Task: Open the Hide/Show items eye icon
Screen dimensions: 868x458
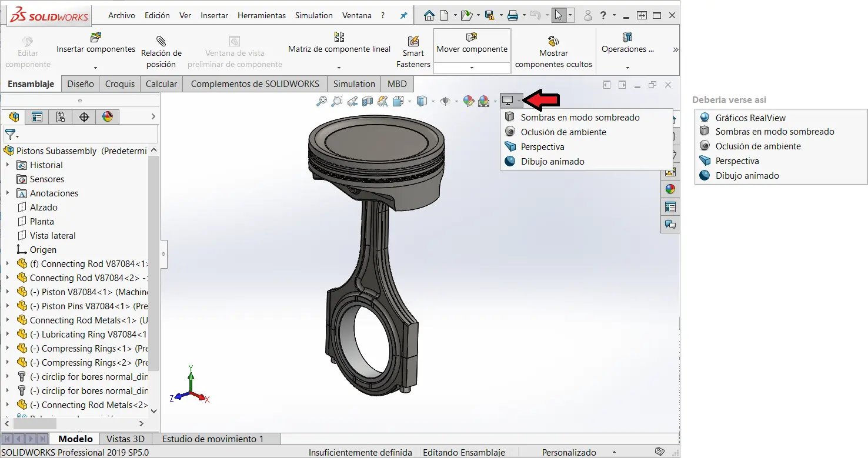Action: 447,101
